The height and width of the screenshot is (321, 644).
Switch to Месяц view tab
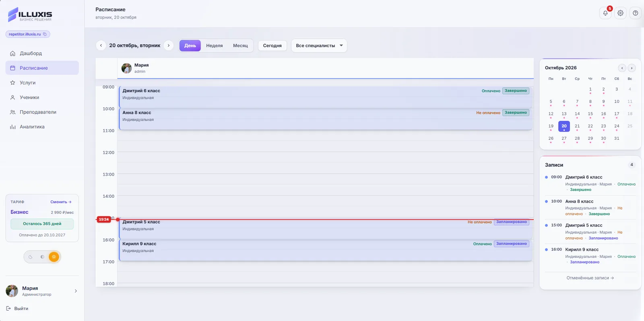tap(240, 46)
